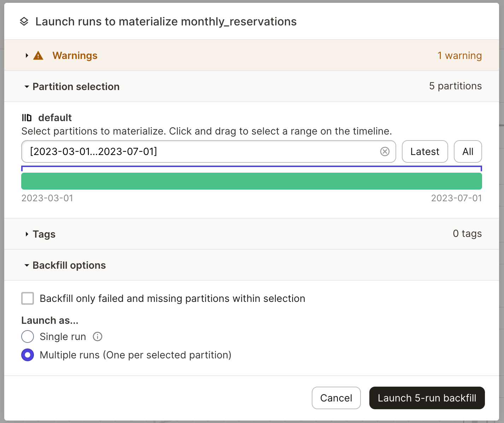Click the 0 tags count text
Viewport: 504px width, 423px height.
(467, 234)
